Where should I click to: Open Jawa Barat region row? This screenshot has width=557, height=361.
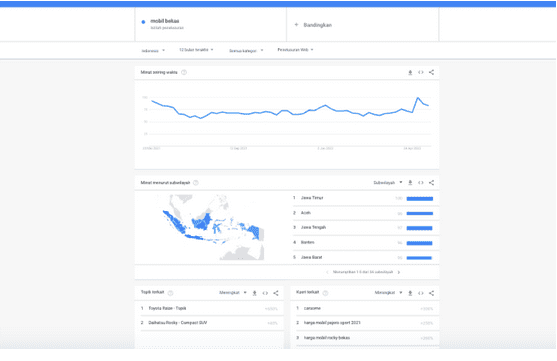365,258
